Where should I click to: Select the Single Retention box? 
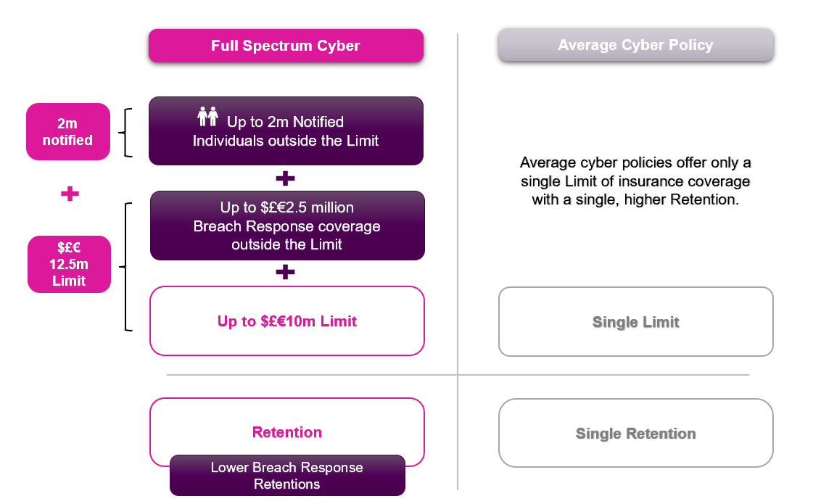[635, 433]
